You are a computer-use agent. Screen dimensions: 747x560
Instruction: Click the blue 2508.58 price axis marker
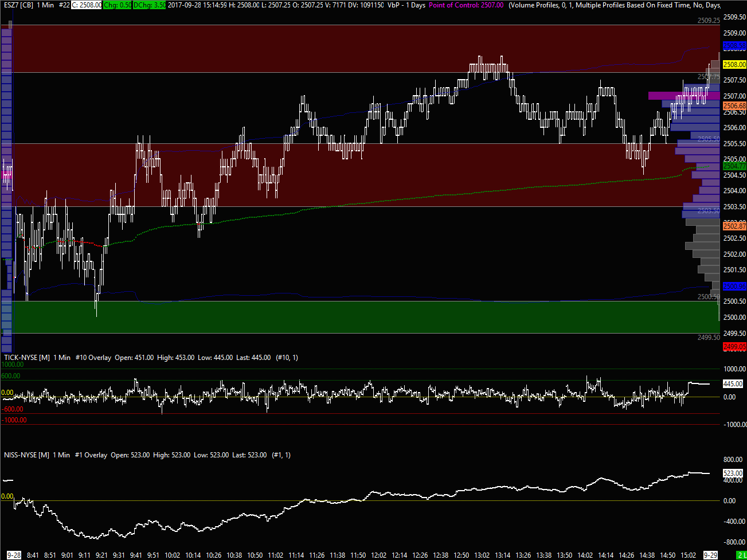[x=734, y=45]
